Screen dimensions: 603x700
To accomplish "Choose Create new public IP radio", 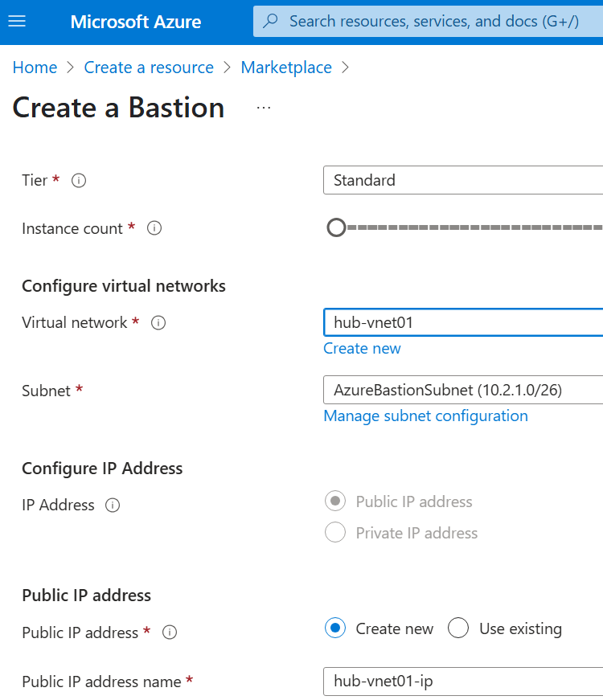I will [335, 628].
